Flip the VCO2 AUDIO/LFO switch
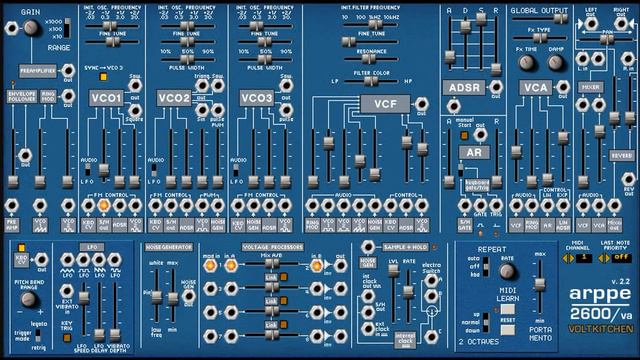 [154, 169]
